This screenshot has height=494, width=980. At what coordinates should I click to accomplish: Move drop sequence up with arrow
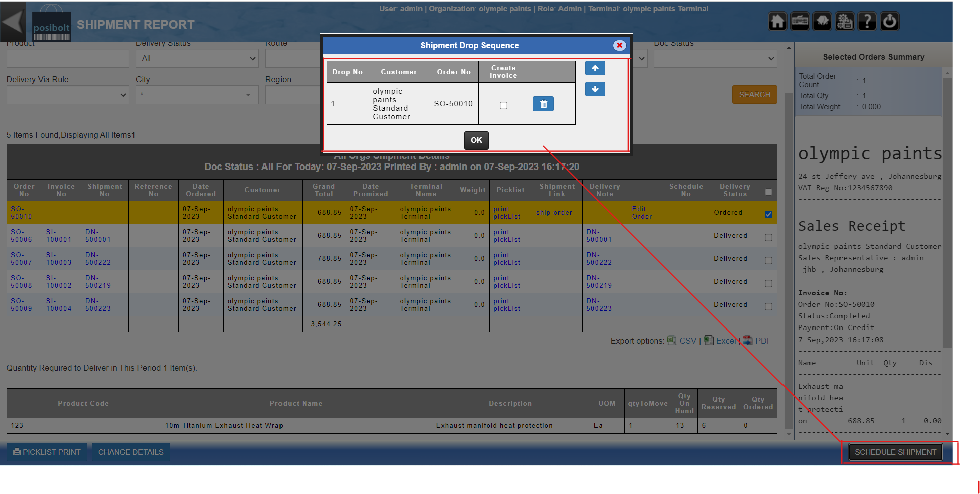595,68
